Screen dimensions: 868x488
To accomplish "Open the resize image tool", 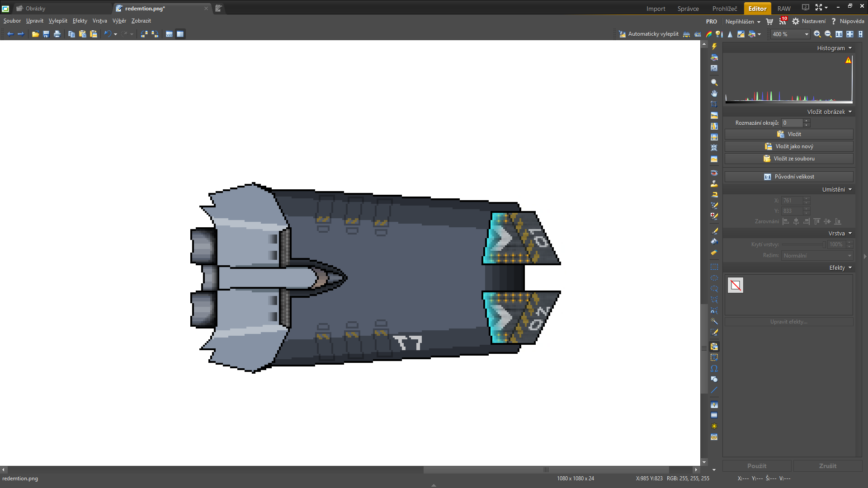I will click(x=741, y=34).
